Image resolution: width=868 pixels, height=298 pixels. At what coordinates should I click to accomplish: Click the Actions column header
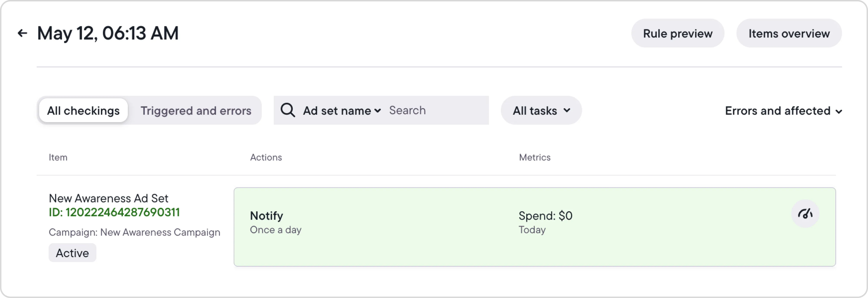point(266,157)
